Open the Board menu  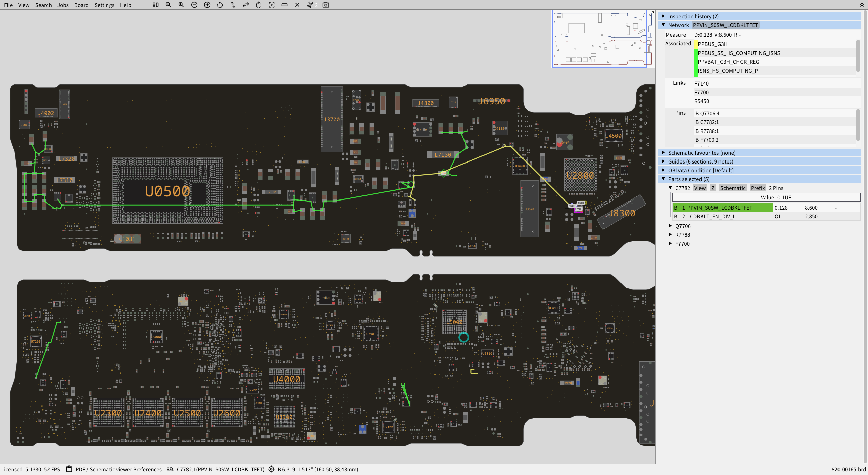tap(81, 5)
